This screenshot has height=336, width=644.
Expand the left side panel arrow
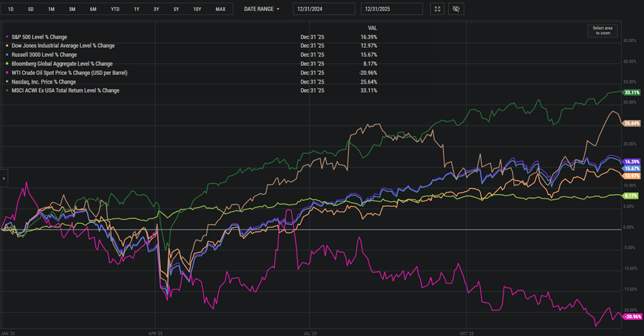(x=4, y=177)
